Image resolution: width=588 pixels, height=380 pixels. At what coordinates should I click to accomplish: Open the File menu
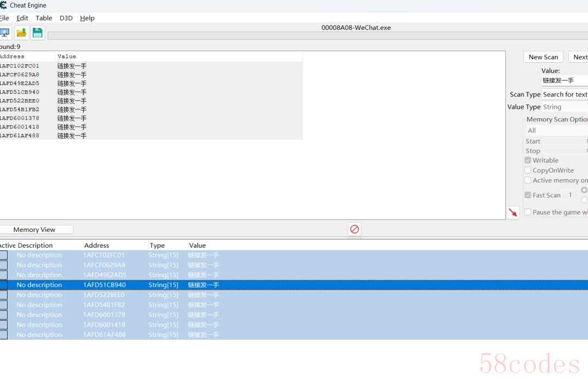click(x=4, y=18)
